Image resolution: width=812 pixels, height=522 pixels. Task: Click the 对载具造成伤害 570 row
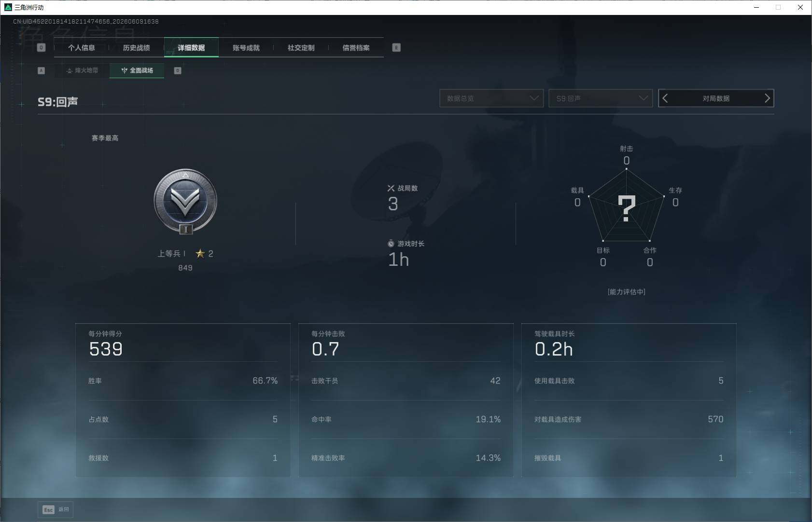(x=629, y=419)
